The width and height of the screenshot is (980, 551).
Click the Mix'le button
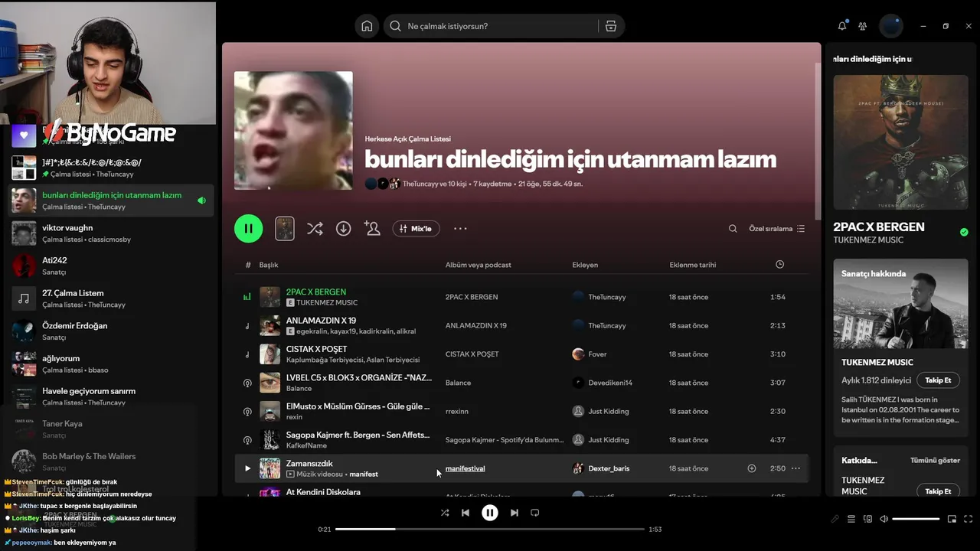coord(416,228)
